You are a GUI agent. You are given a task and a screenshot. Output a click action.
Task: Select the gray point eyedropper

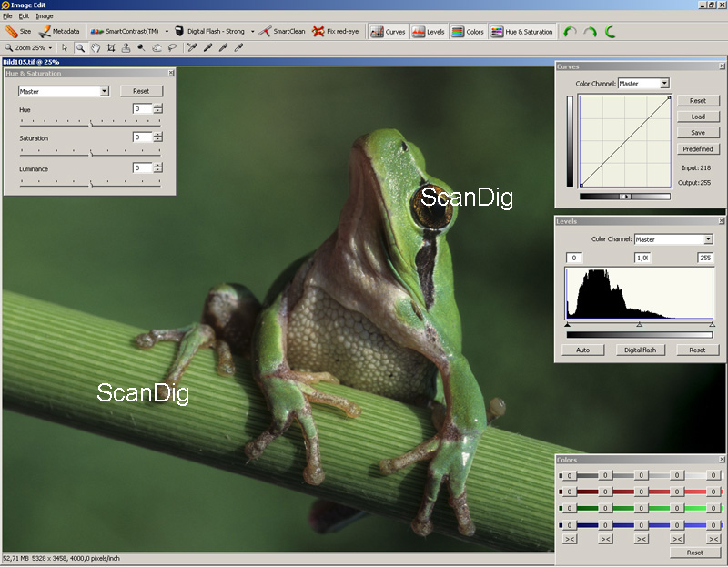[223, 48]
